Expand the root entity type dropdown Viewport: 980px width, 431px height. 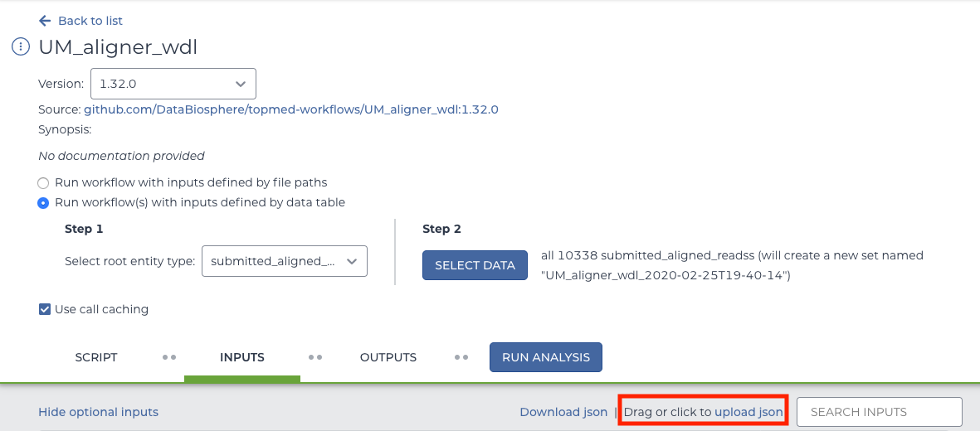click(285, 261)
